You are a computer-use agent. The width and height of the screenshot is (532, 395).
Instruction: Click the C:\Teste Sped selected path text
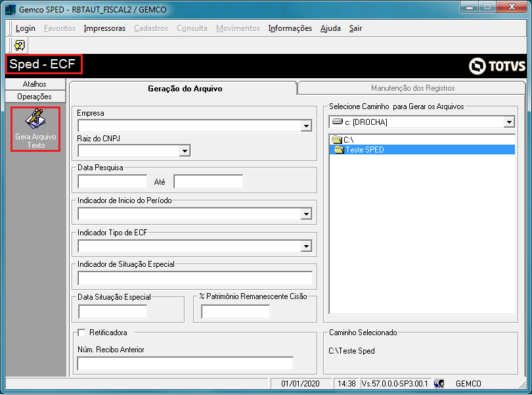coord(351,351)
